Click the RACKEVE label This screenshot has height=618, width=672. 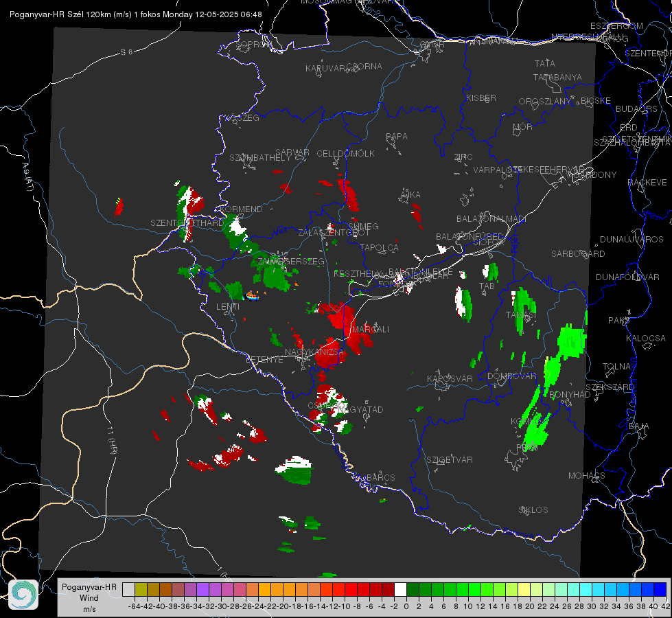647,183
